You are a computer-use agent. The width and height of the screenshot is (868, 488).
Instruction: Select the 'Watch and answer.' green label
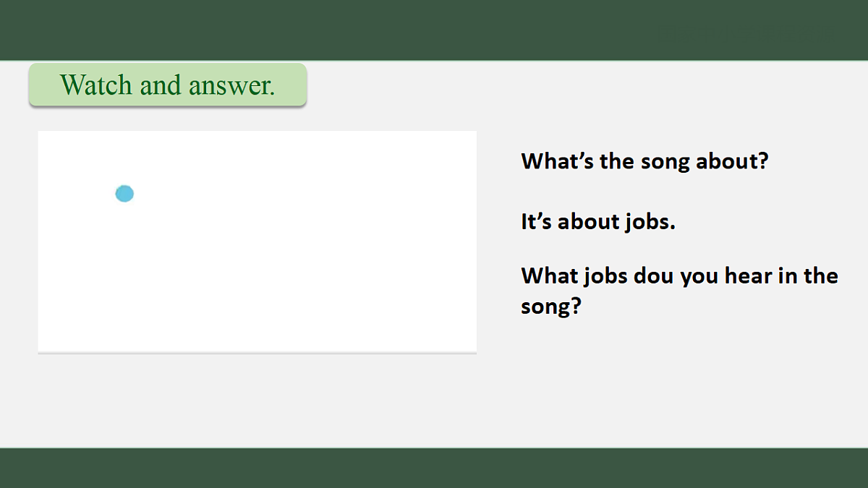coord(168,85)
